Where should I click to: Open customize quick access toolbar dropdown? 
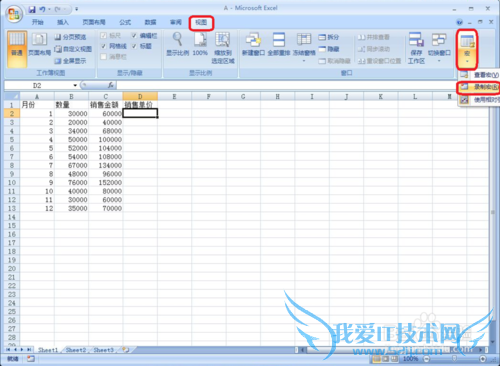[x=76, y=9]
